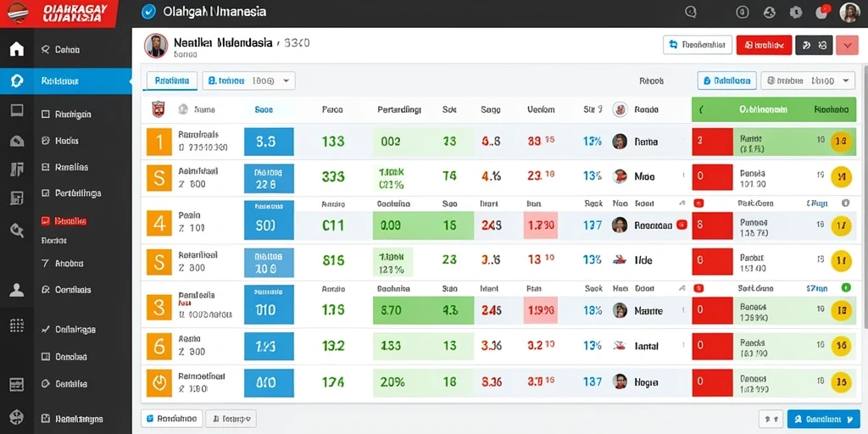Screen dimensions: 868x434
Task: Click the blue button at bottom right
Action: pyautogui.click(x=824, y=419)
